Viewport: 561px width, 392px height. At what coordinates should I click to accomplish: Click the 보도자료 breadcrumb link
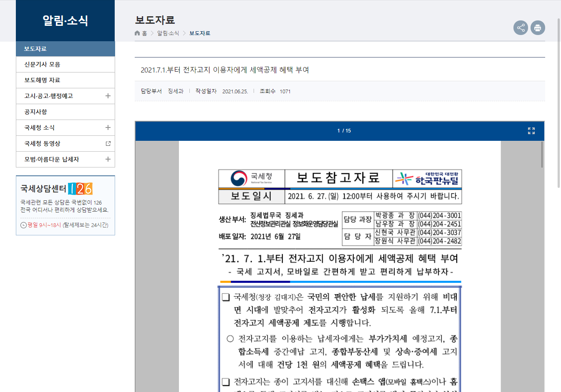click(x=200, y=33)
